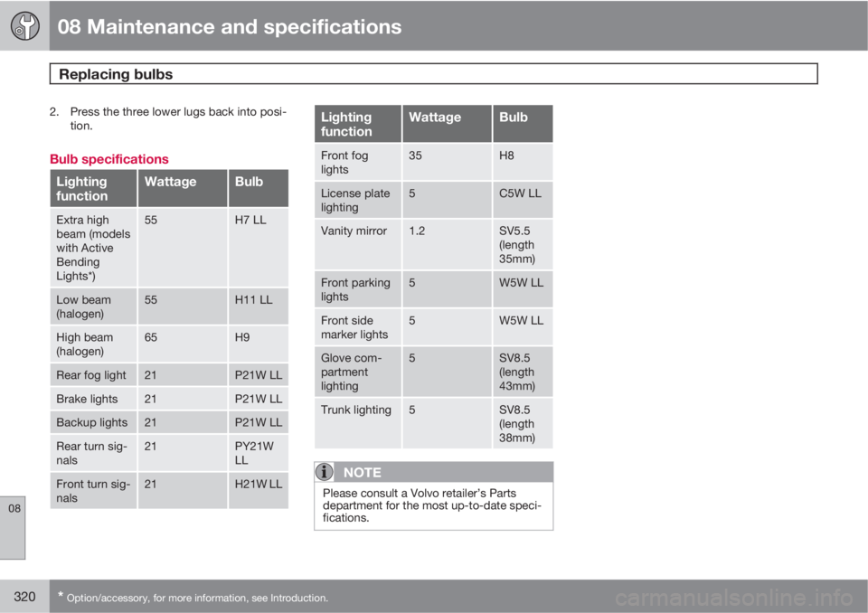Click the 'Brake lights' cell

[x=93, y=399]
